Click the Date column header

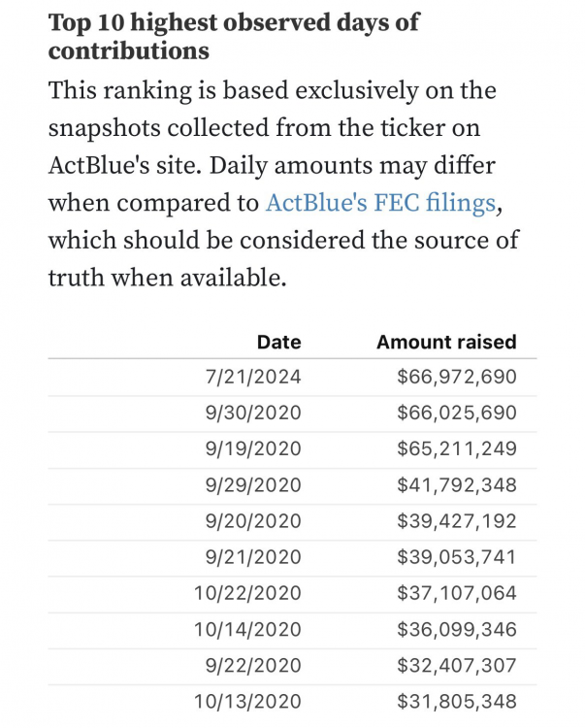(278, 342)
